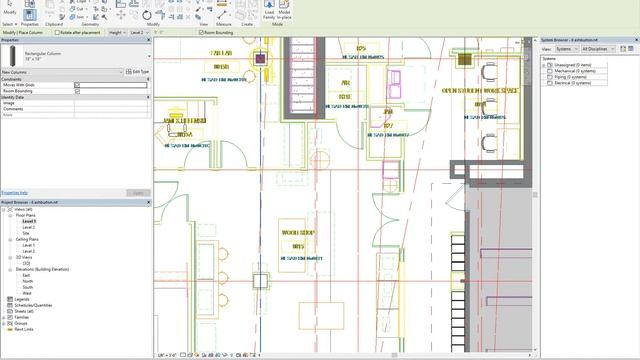Viewport: 640px width, 360px height.
Task: Click the Edit Type icon
Action: [x=129, y=72]
